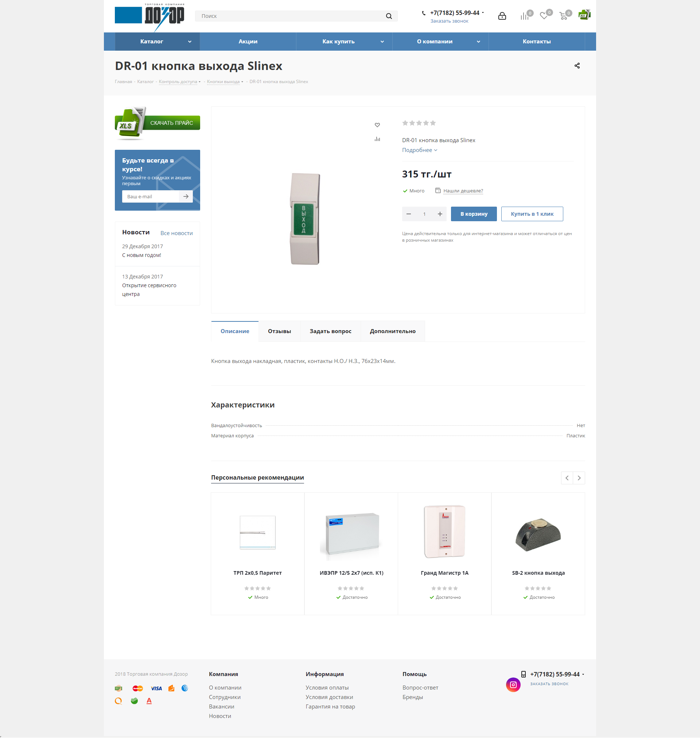The image size is (700, 738).
Task: Click the Sberbank payment icon in footer
Action: pyautogui.click(x=134, y=701)
